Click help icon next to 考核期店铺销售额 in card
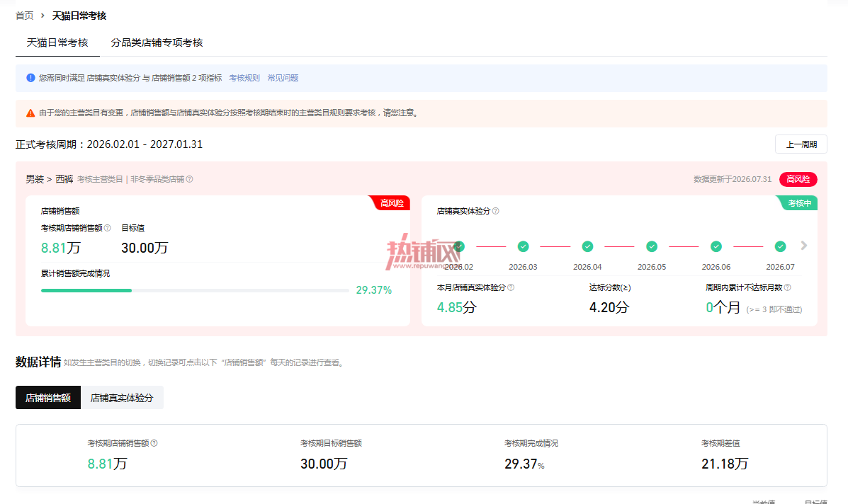 (x=107, y=228)
